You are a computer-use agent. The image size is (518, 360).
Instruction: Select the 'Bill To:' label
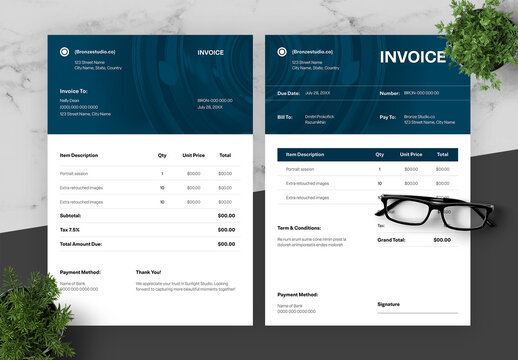285,117
